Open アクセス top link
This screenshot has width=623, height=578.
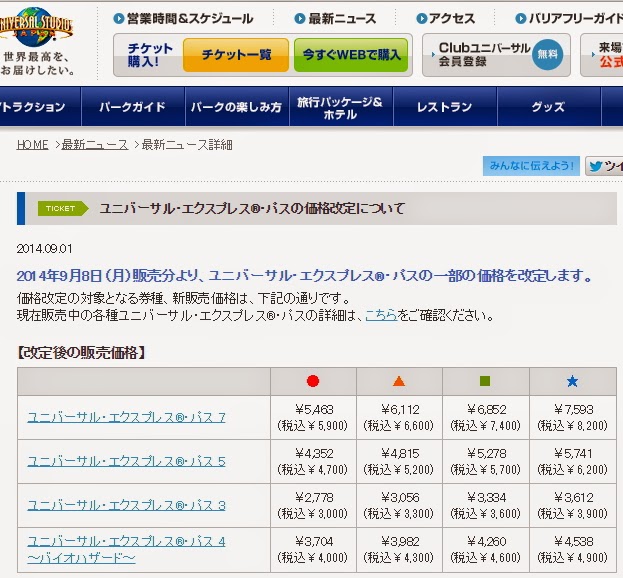445,19
